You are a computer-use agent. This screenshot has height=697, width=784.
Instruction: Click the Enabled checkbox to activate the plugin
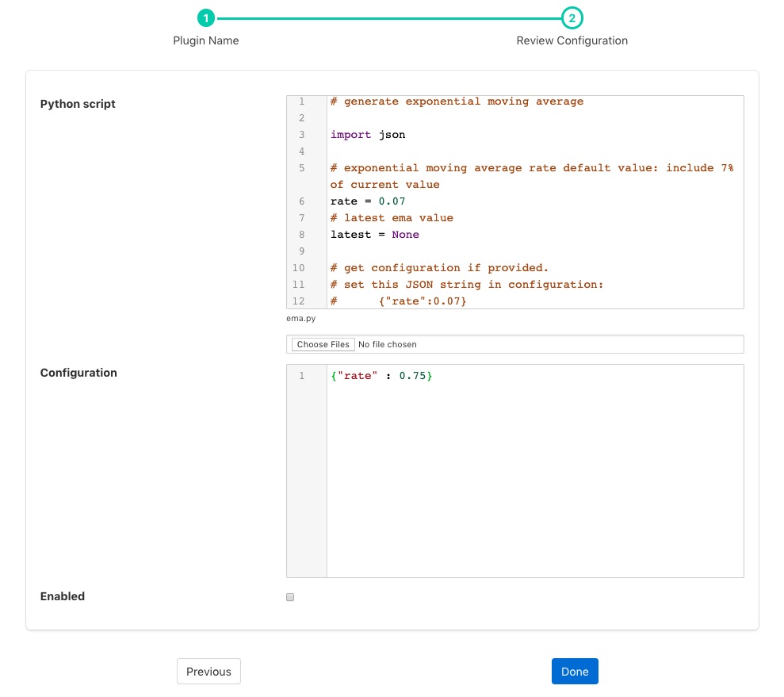pos(290,597)
